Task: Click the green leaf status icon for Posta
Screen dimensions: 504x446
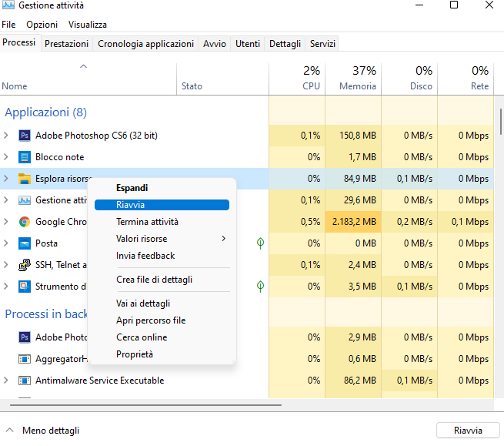Action: coord(261,243)
